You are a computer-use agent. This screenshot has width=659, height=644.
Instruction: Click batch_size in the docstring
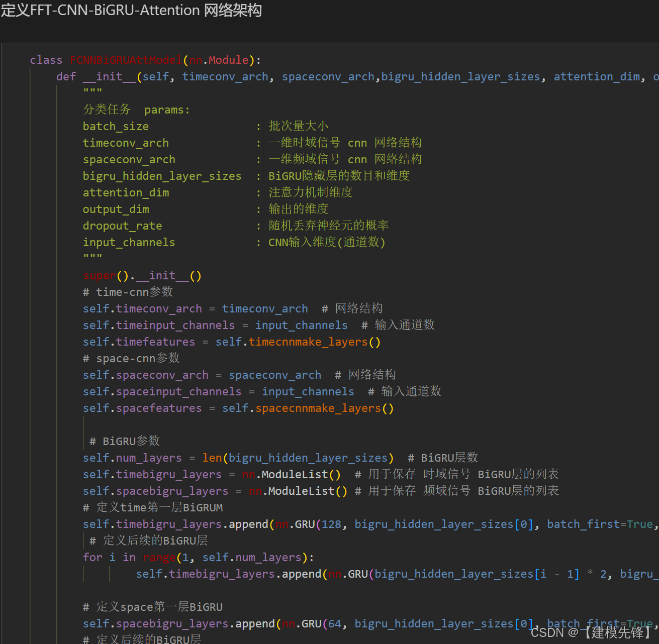[116, 127]
